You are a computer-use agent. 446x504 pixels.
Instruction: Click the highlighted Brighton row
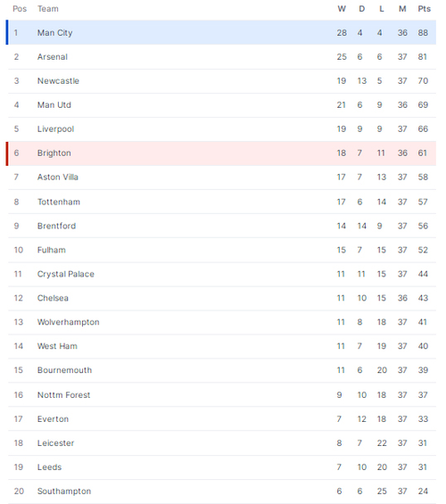point(222,153)
